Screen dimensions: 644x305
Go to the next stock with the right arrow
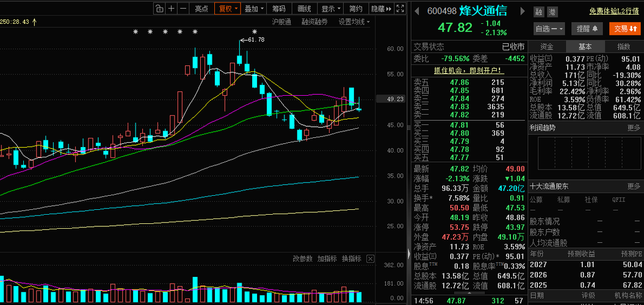tap(523, 10)
